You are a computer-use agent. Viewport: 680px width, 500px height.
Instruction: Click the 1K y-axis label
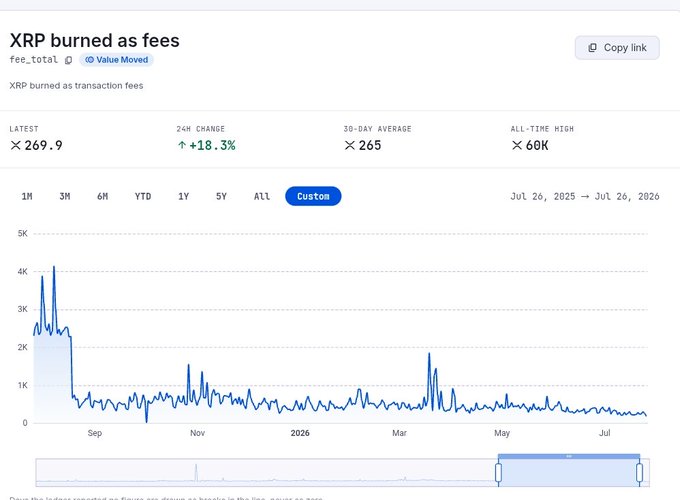coord(23,385)
